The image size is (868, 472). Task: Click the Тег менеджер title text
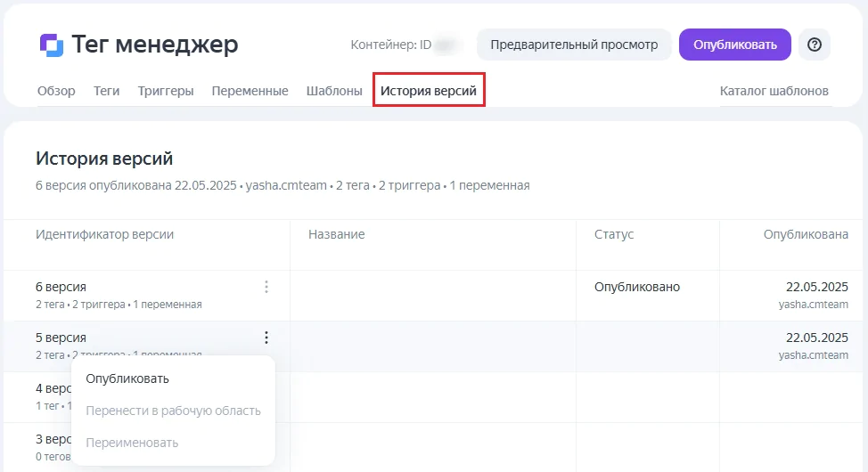point(155,45)
